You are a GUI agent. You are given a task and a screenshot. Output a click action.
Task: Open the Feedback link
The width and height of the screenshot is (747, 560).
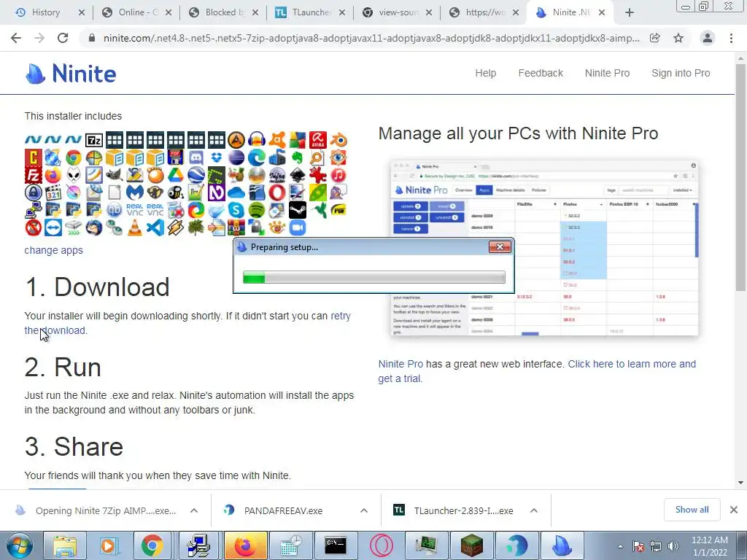541,73
